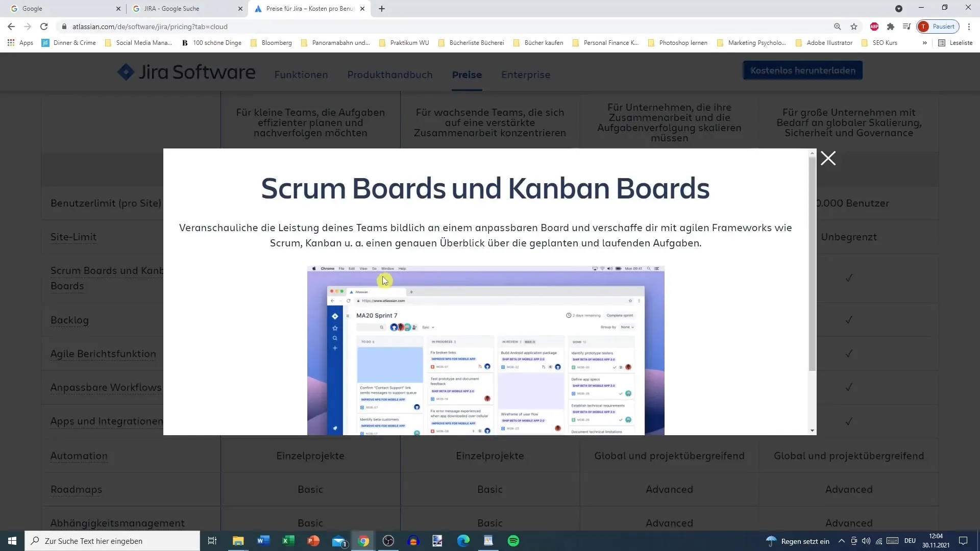The height and width of the screenshot is (551, 980).
Task: Click the Windows search input field
Action: point(114,540)
